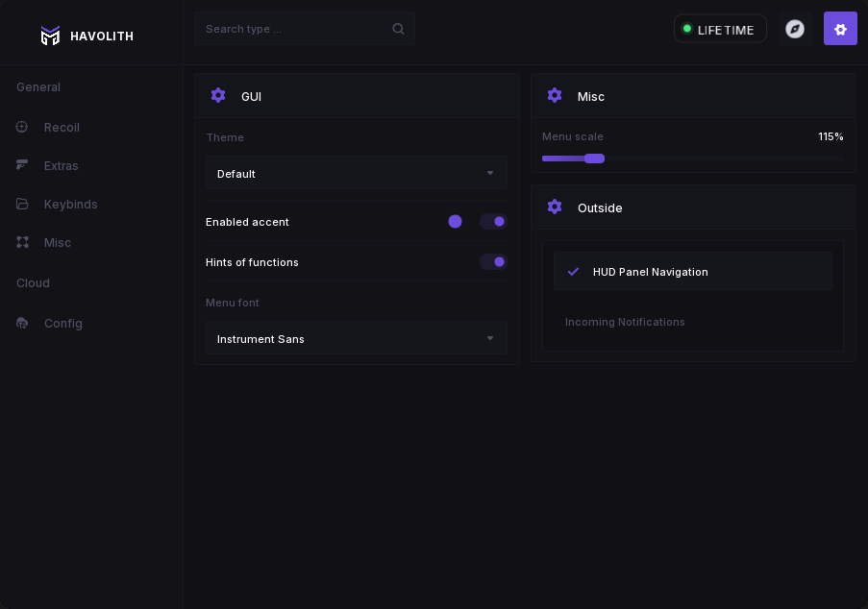Click the Theme label
868x609 pixels.
(x=225, y=137)
